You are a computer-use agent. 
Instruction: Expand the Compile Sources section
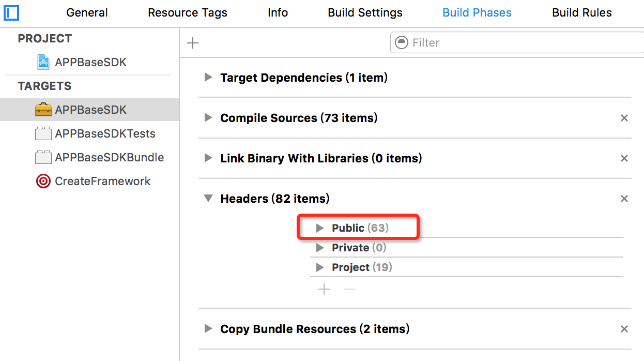pos(208,118)
